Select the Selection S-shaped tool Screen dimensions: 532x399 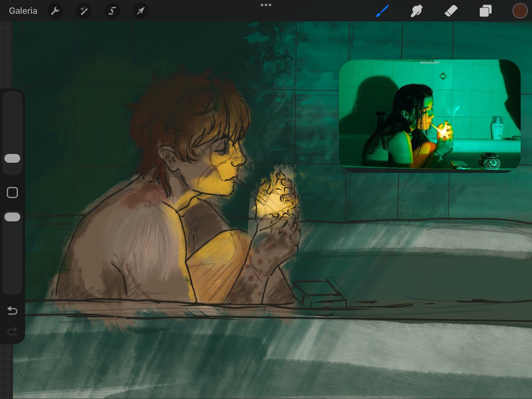112,11
